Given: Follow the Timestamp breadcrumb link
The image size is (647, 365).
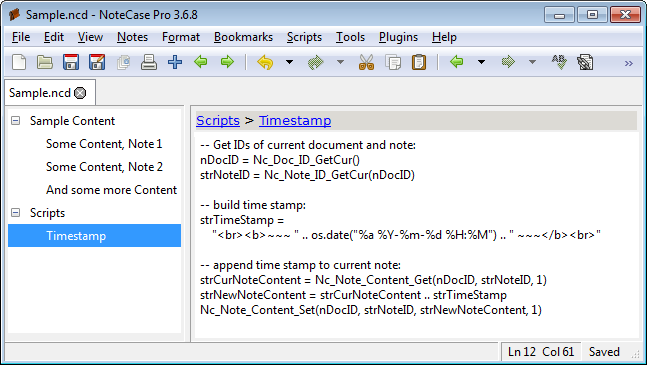Looking at the screenshot, I should (x=295, y=120).
